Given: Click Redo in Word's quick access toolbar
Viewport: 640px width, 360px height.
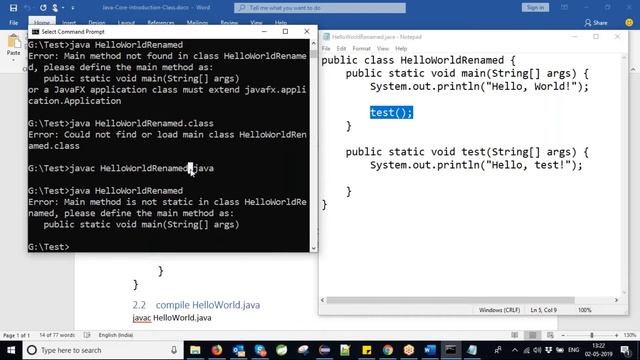Looking at the screenshot, I should pos(43,8).
